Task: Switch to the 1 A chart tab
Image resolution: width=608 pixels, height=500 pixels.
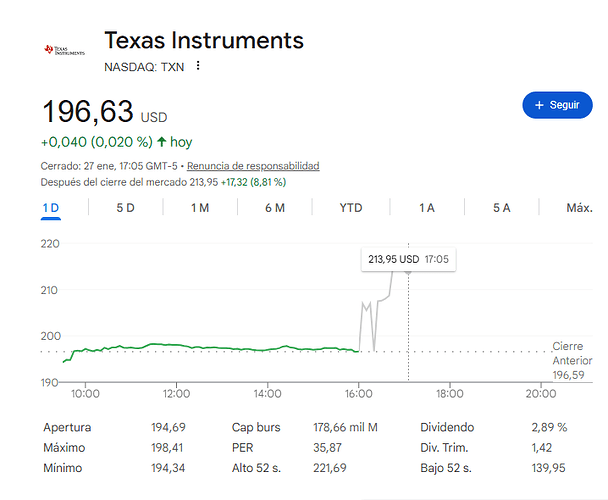Action: (x=427, y=208)
